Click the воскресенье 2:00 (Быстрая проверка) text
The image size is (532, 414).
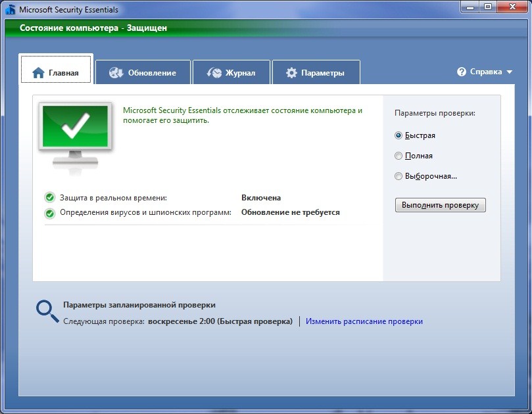point(220,321)
